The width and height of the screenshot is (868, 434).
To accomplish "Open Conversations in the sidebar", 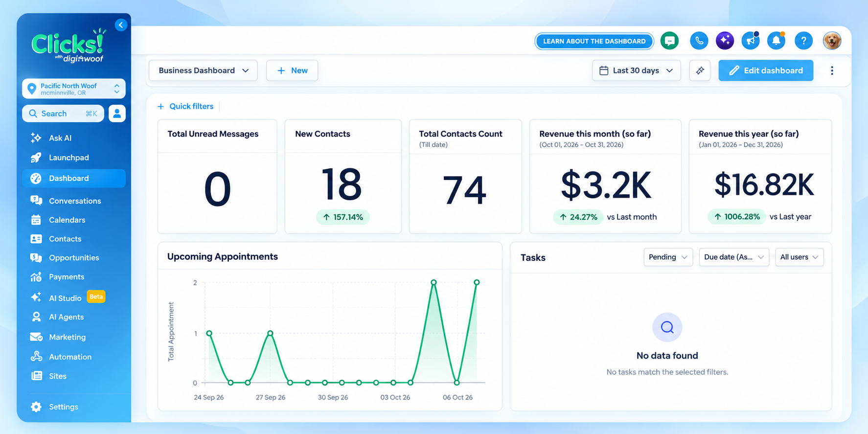I will click(73, 201).
